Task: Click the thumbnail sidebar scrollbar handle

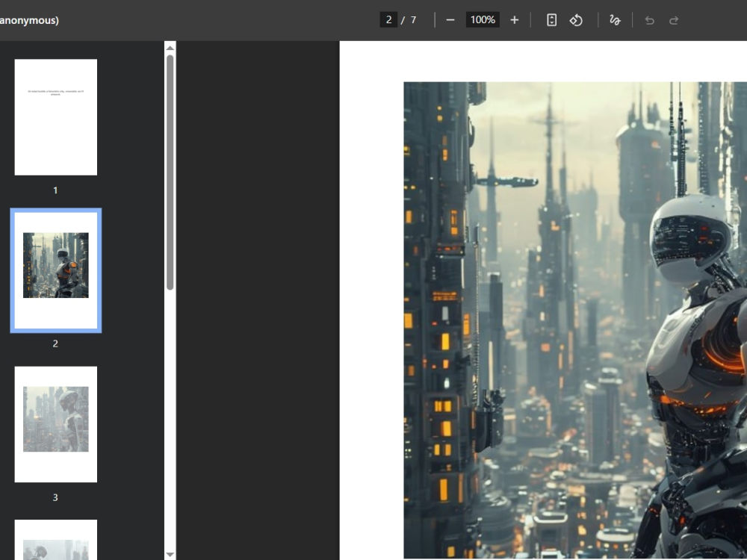Action: [170, 172]
